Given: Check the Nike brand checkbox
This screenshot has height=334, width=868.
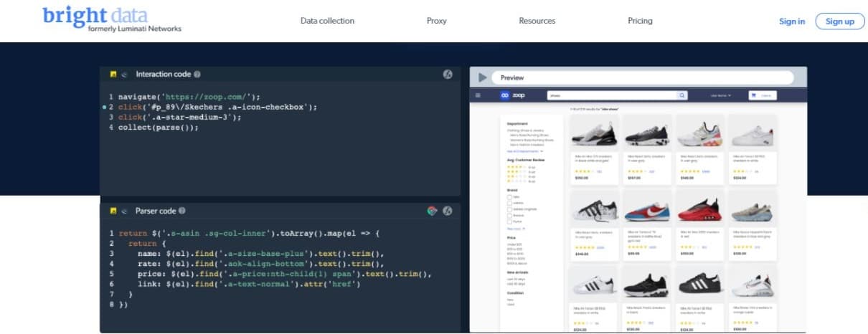Looking at the screenshot, I should [509, 196].
